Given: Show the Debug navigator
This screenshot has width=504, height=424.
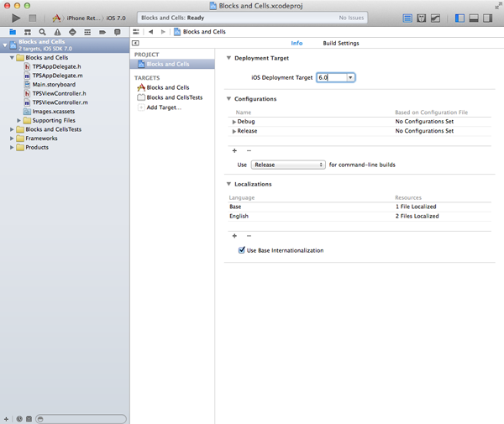Looking at the screenshot, I should click(x=87, y=32).
